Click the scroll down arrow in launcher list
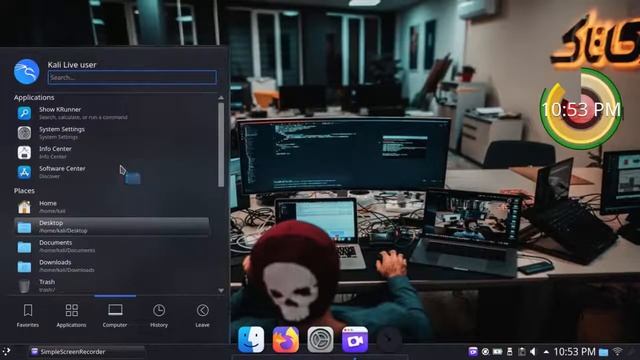The width and height of the screenshot is (640, 360). [x=221, y=290]
